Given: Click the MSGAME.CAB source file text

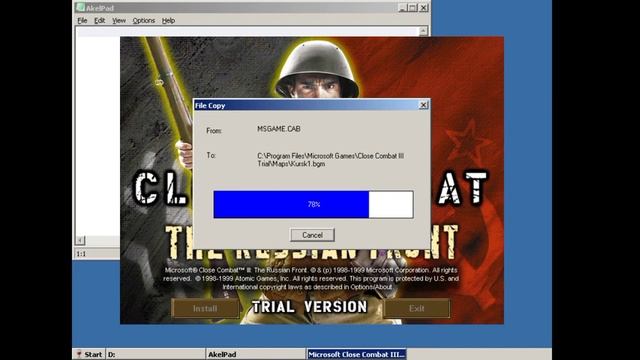Looking at the screenshot, I should (279, 129).
